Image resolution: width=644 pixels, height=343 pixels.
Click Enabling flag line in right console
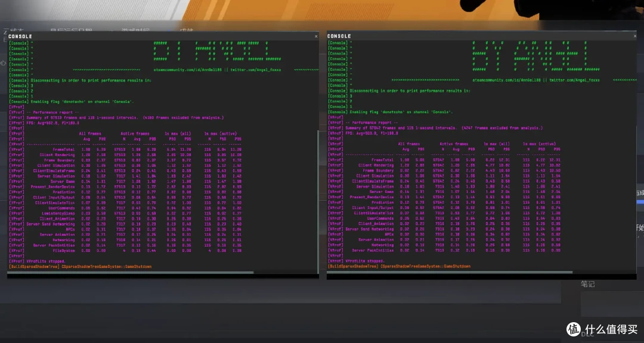tap(390, 112)
